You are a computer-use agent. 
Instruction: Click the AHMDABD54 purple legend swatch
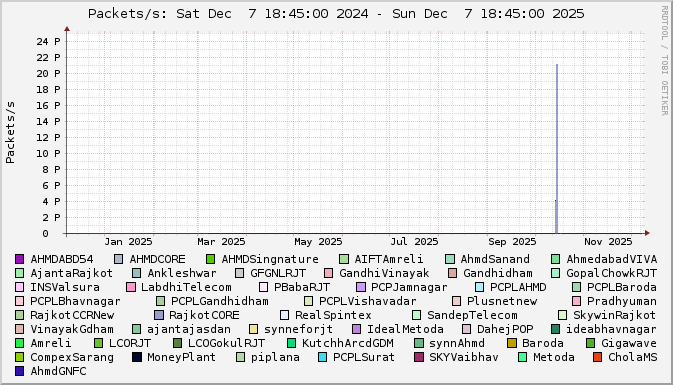pos(19,259)
